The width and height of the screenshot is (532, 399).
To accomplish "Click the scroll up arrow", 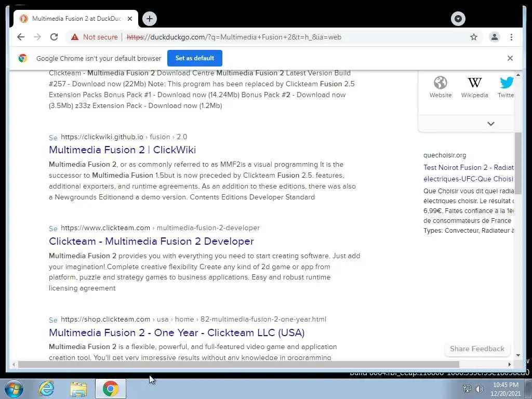I will click(518, 75).
